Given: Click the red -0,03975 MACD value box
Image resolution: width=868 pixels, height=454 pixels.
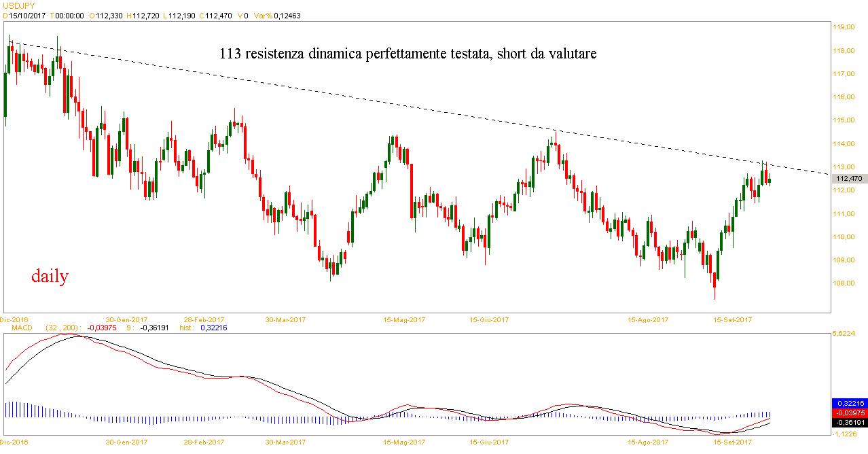Looking at the screenshot, I should (849, 413).
